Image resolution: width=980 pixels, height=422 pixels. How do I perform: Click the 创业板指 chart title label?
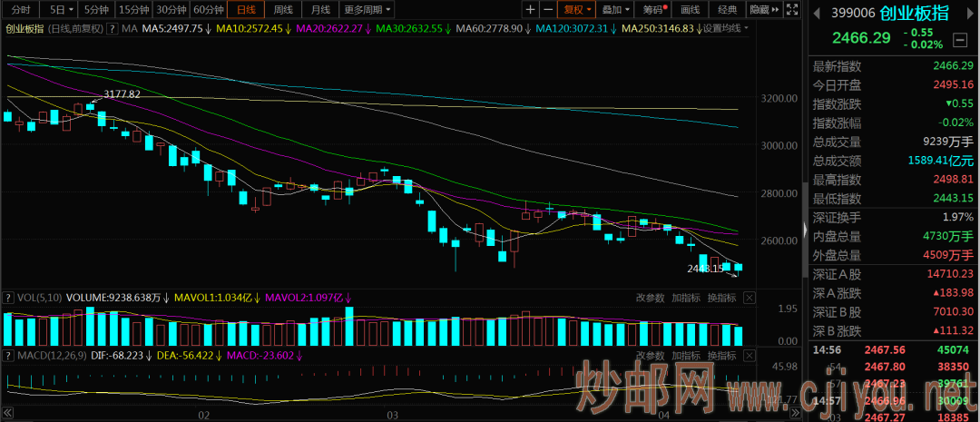pos(24,28)
